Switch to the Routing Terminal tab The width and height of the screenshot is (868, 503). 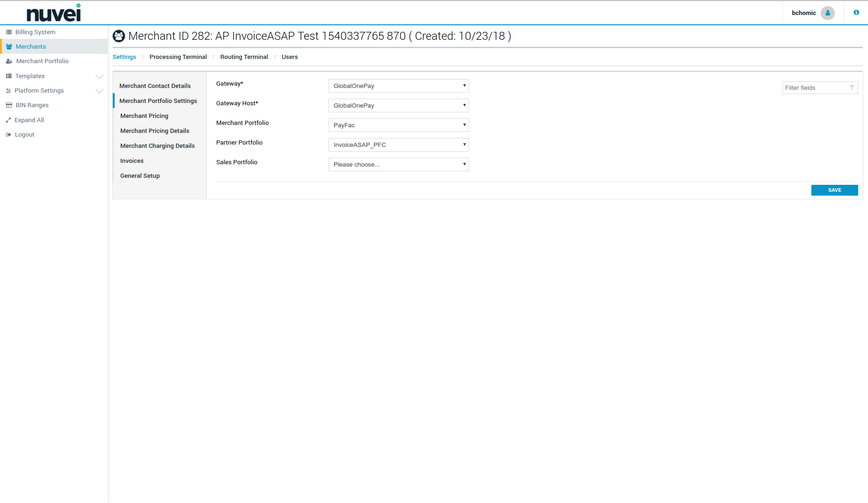[244, 57]
